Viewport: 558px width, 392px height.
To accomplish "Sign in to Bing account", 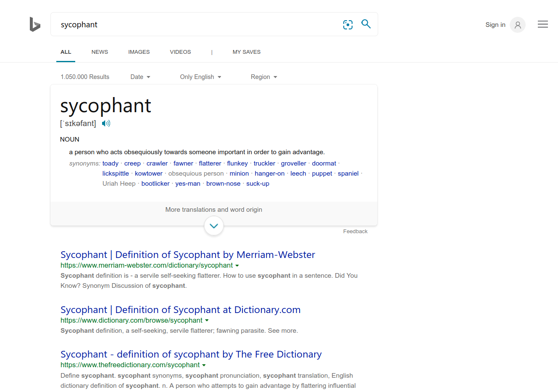I will click(x=495, y=25).
